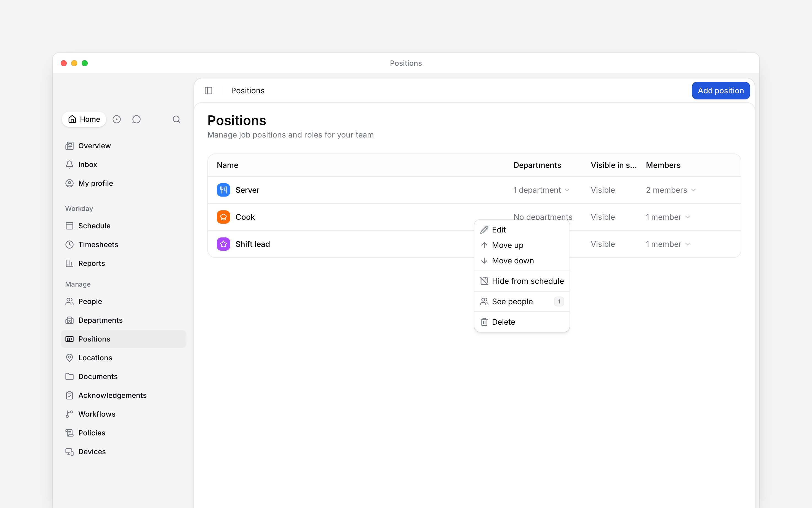
Task: Open Workflows in sidebar
Action: click(124, 414)
